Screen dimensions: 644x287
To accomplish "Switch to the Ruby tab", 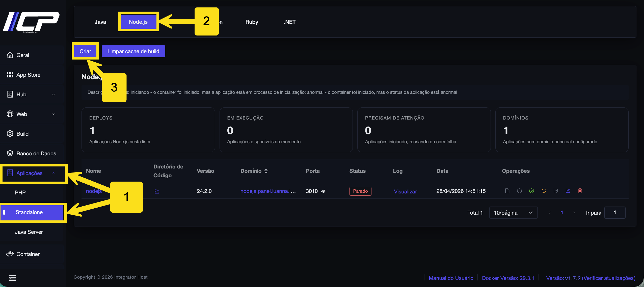I will click(252, 22).
